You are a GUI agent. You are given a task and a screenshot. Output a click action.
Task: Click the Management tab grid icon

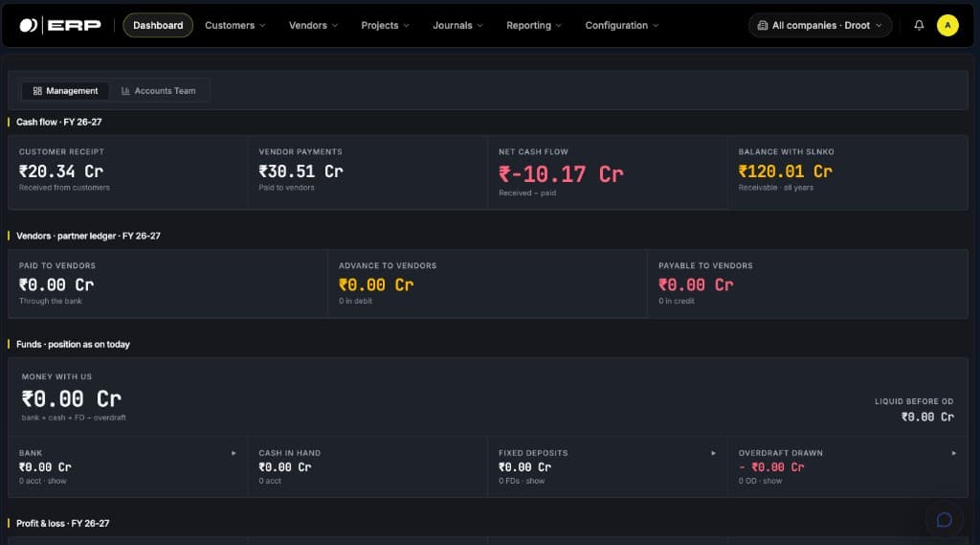pos(37,91)
